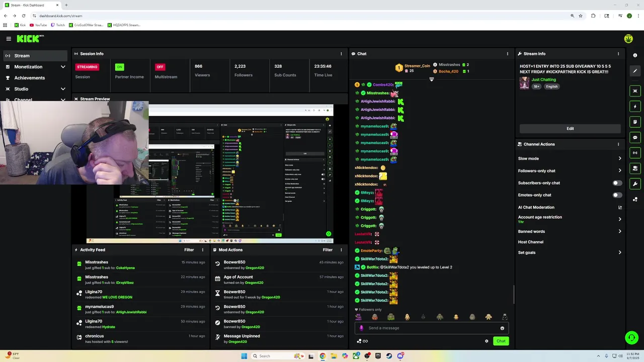Select Achievements in left sidebar

click(35, 78)
